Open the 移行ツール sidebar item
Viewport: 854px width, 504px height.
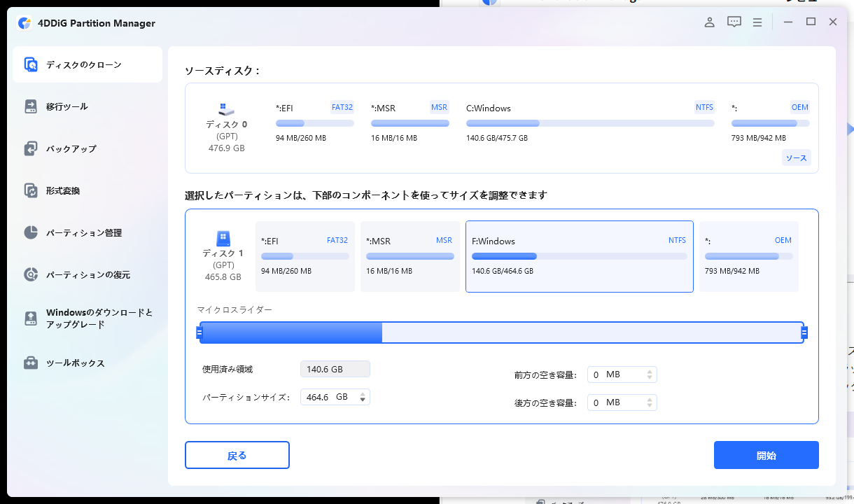87,106
